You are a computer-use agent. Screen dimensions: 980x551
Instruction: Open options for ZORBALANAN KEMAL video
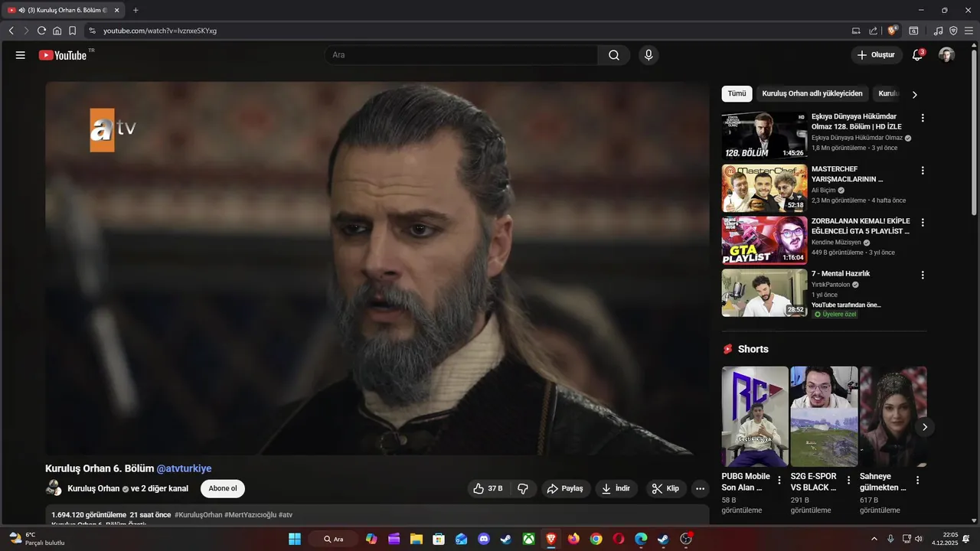click(x=923, y=222)
